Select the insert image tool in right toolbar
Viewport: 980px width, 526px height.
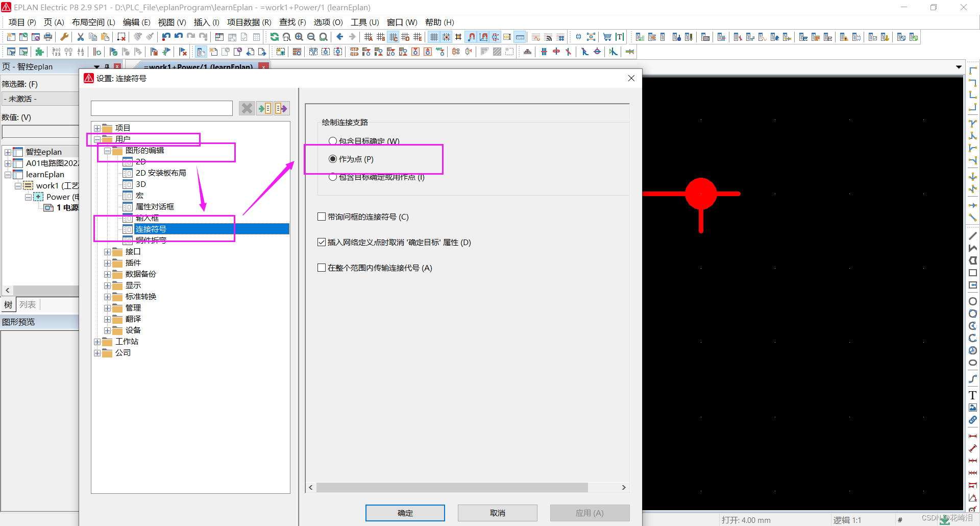pyautogui.click(x=973, y=408)
